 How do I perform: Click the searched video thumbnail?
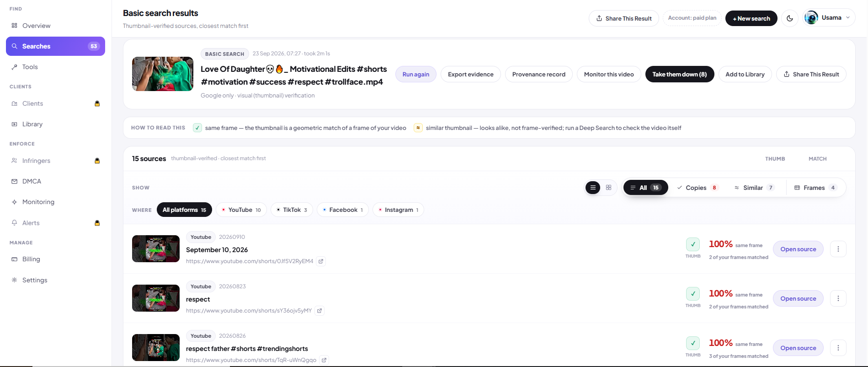point(163,74)
